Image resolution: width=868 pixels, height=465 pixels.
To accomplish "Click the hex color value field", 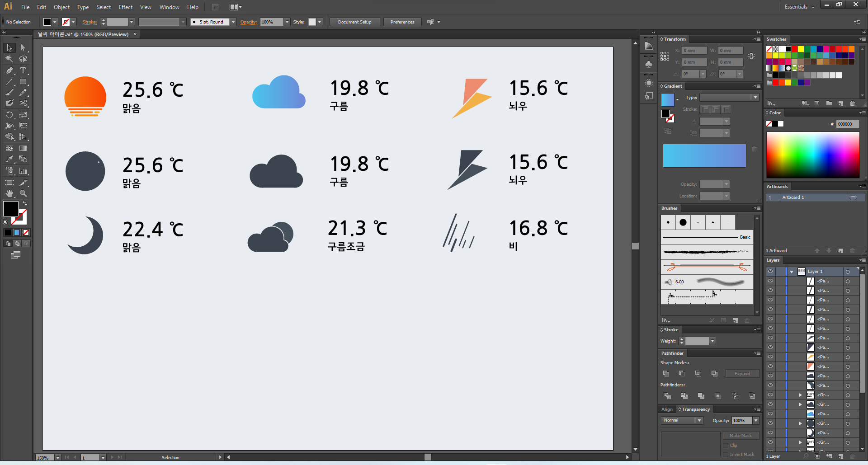I will (x=847, y=124).
